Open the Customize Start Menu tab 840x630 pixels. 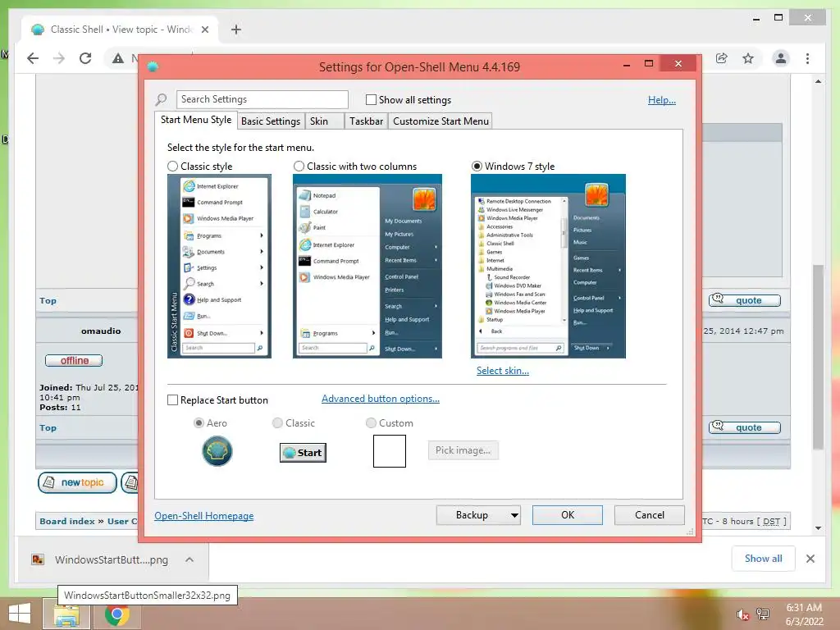[x=441, y=121]
